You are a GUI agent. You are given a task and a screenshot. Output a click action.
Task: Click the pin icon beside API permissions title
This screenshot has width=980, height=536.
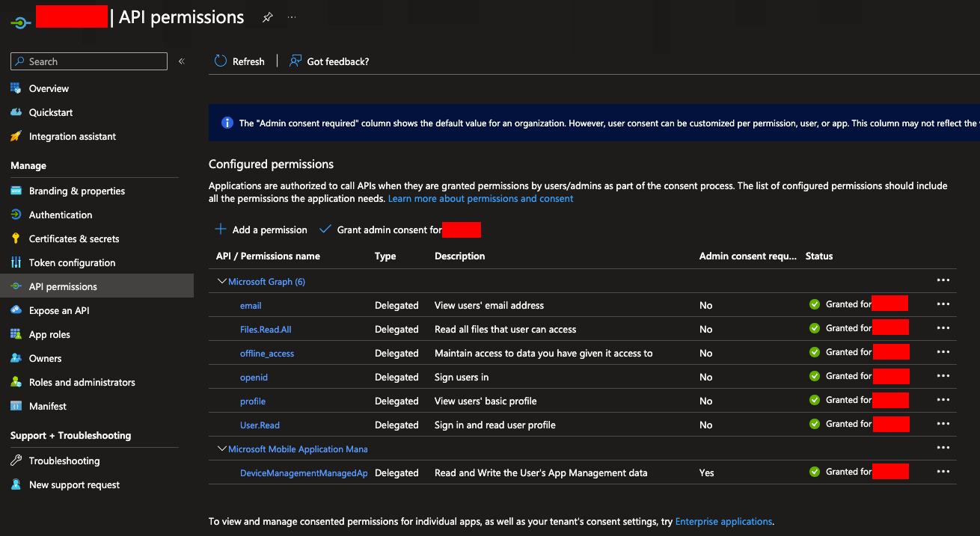pos(267,17)
